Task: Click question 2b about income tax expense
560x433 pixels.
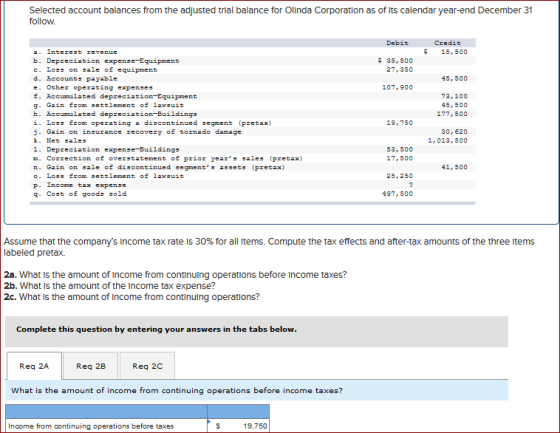Action: (x=110, y=286)
